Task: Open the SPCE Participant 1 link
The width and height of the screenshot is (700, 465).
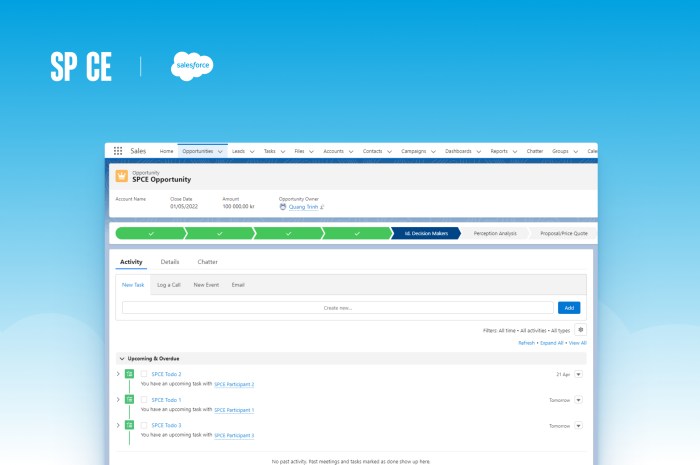Action: pyautogui.click(x=234, y=410)
